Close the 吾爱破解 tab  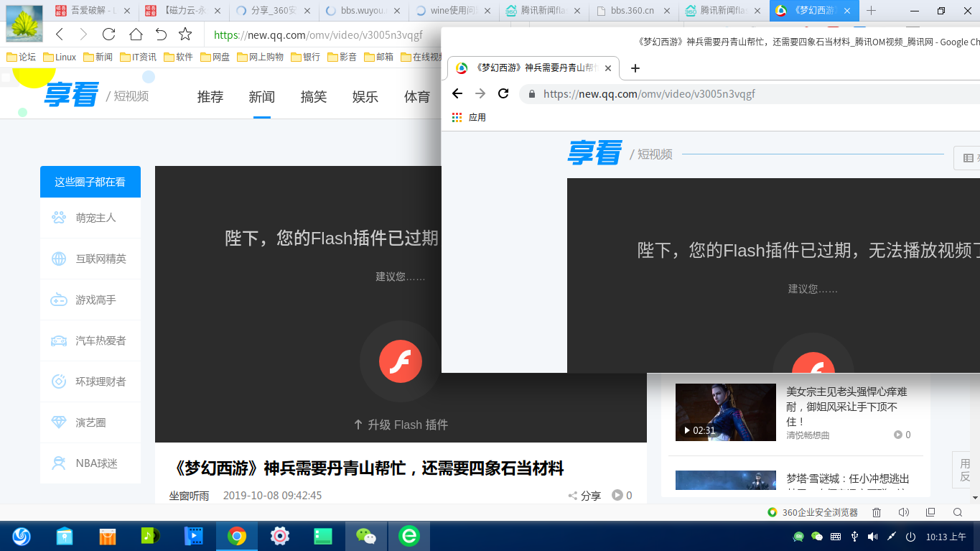click(127, 11)
